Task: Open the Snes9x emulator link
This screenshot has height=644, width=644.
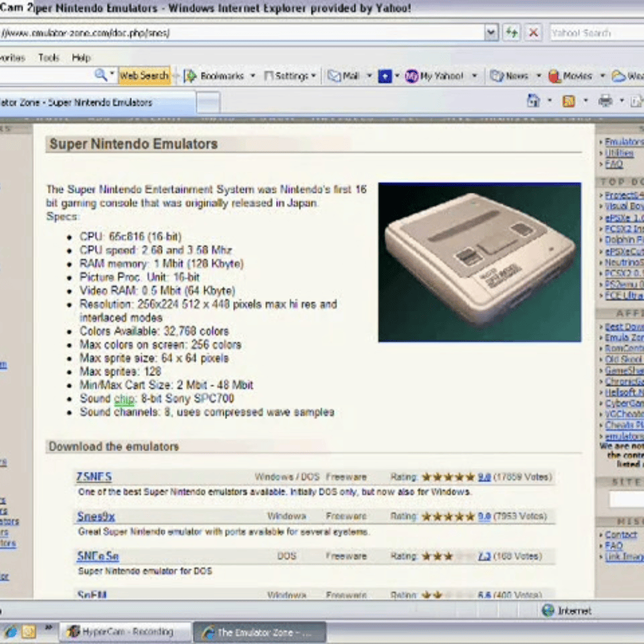Action: (96, 516)
